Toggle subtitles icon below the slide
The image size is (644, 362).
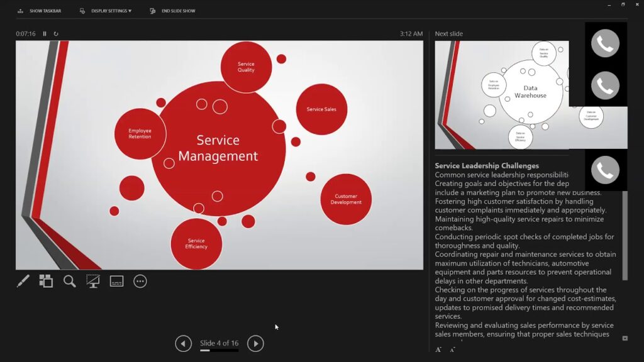(x=117, y=281)
